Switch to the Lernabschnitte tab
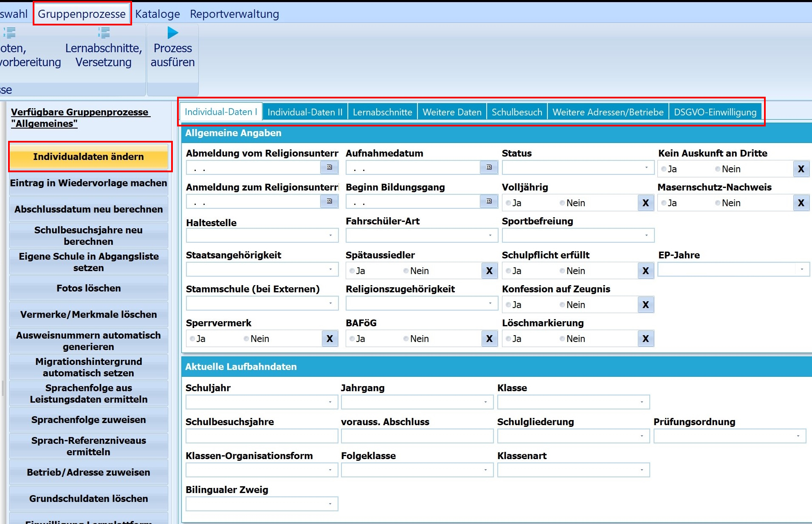 [x=382, y=112]
